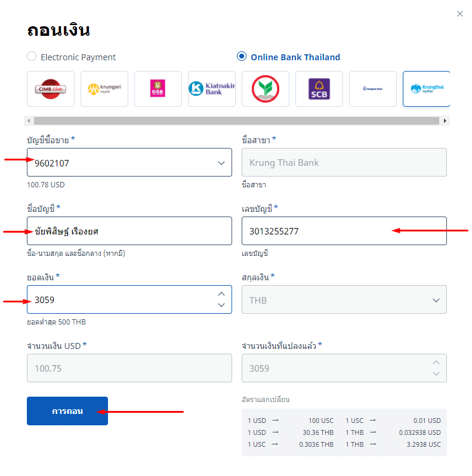Decrease the 3059 amount with down arrow
The width and height of the screenshot is (472, 476).
pyautogui.click(x=221, y=305)
